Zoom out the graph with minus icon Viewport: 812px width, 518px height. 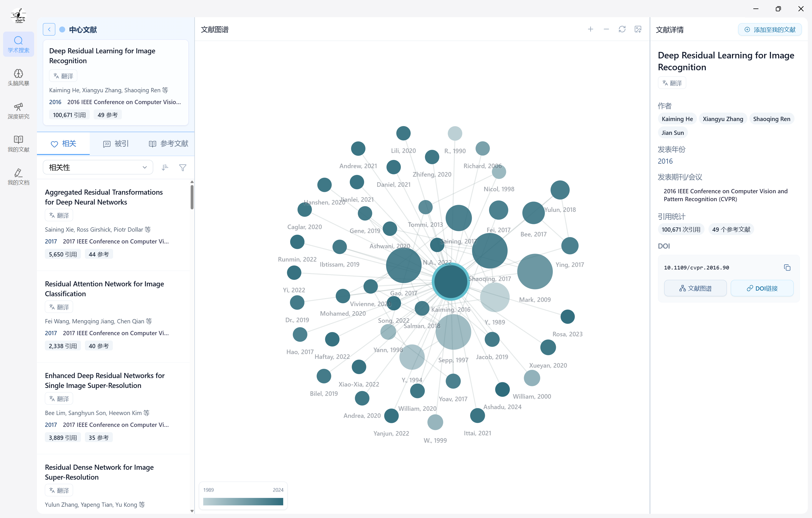tap(606, 29)
